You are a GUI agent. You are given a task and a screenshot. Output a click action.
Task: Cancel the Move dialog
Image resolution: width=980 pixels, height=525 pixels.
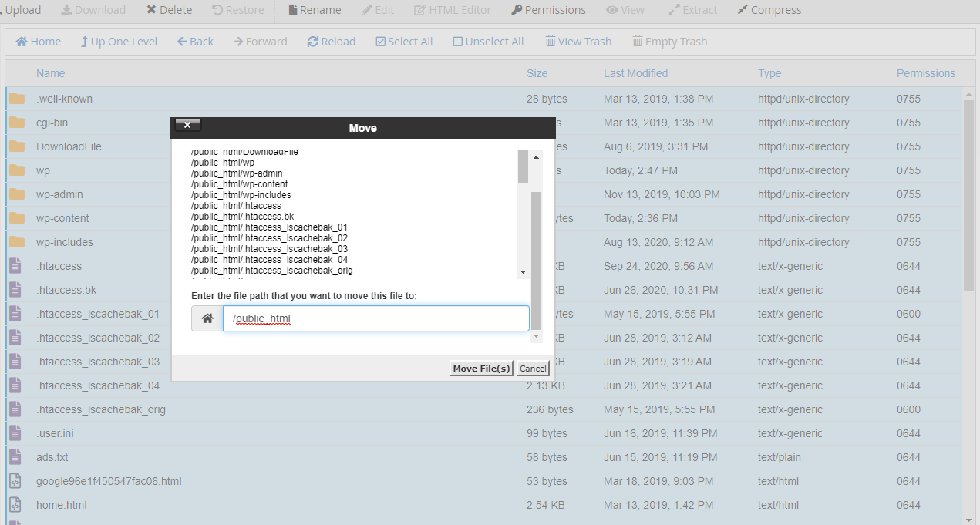pyautogui.click(x=532, y=368)
